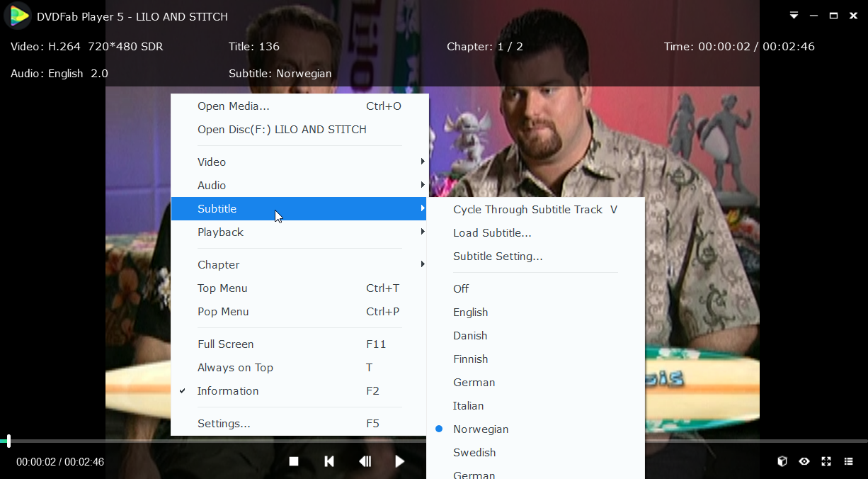Close the DVDFab Player window
Screen dimensions: 868x479
coord(854,16)
